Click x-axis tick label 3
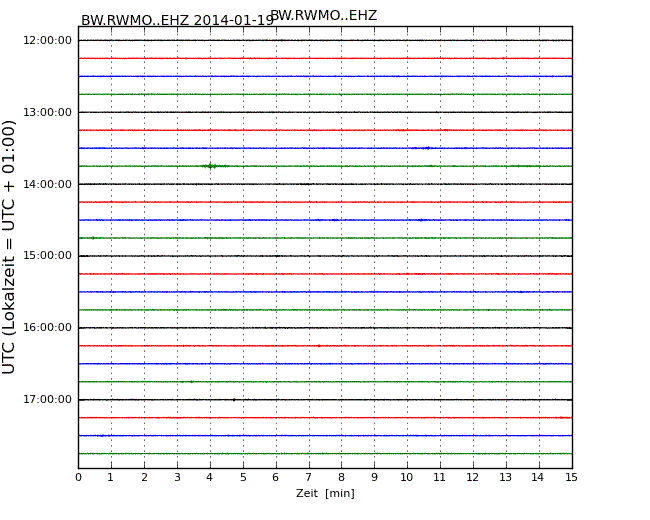This screenshot has height=520, width=650. [177, 477]
